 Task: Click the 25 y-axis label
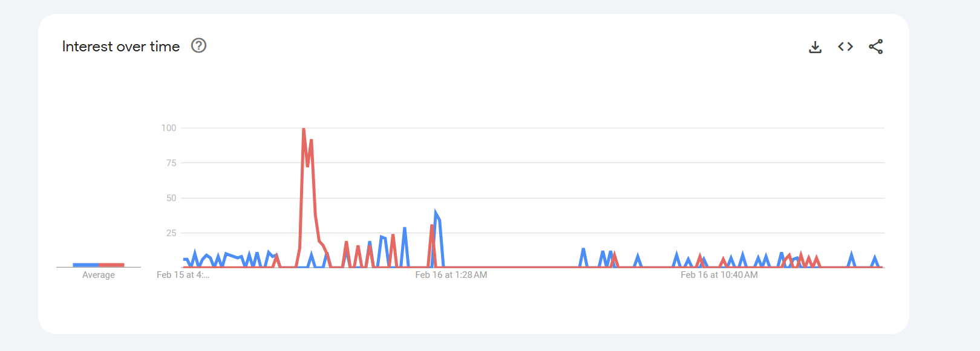coord(171,233)
